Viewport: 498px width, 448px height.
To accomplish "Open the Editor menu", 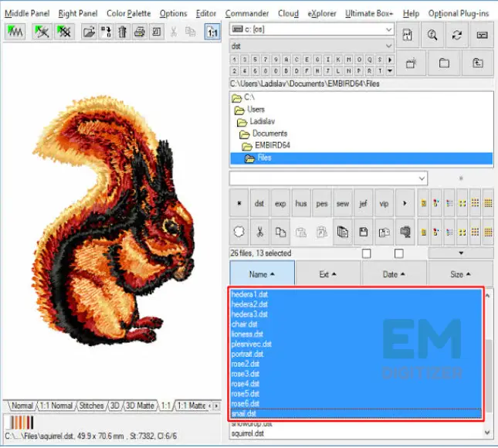I will (x=206, y=14).
